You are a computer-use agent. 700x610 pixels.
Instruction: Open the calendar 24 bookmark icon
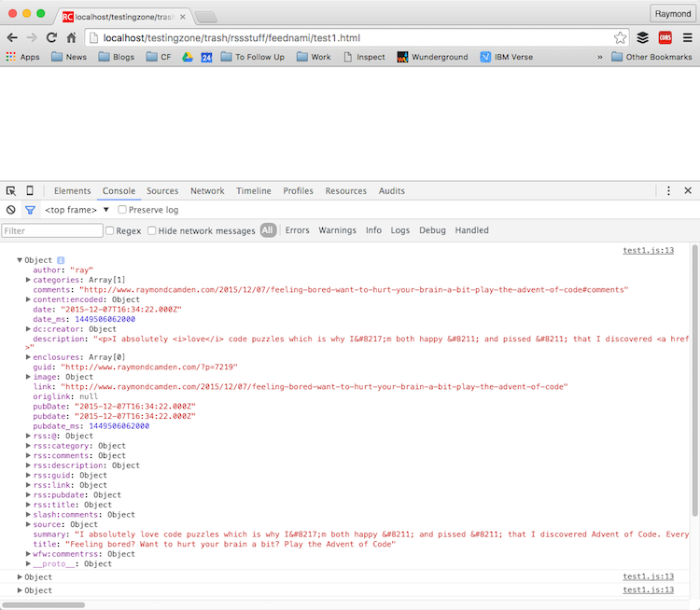point(206,57)
